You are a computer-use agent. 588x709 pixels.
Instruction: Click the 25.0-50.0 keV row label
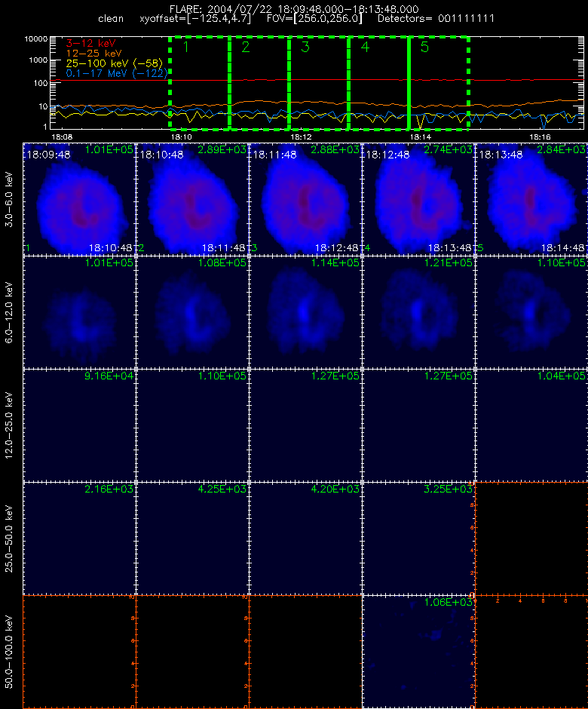(x=9, y=539)
